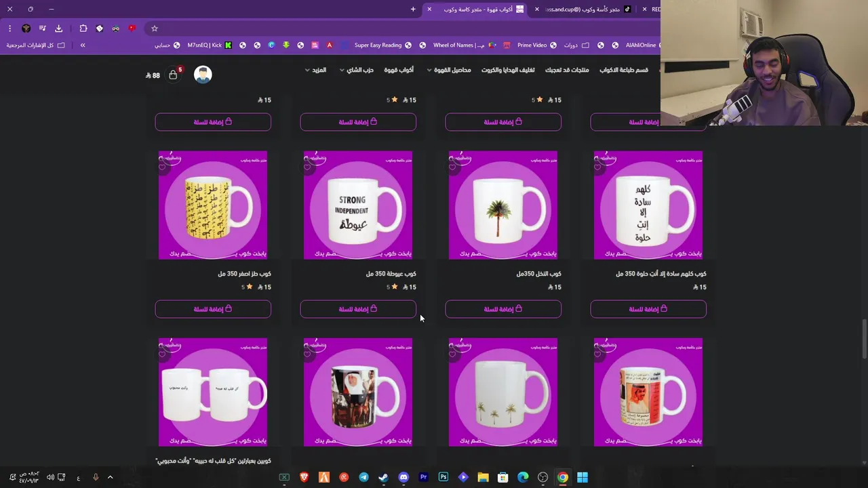868x488 pixels.
Task: Add كوب النخل to cart
Action: pos(503,309)
